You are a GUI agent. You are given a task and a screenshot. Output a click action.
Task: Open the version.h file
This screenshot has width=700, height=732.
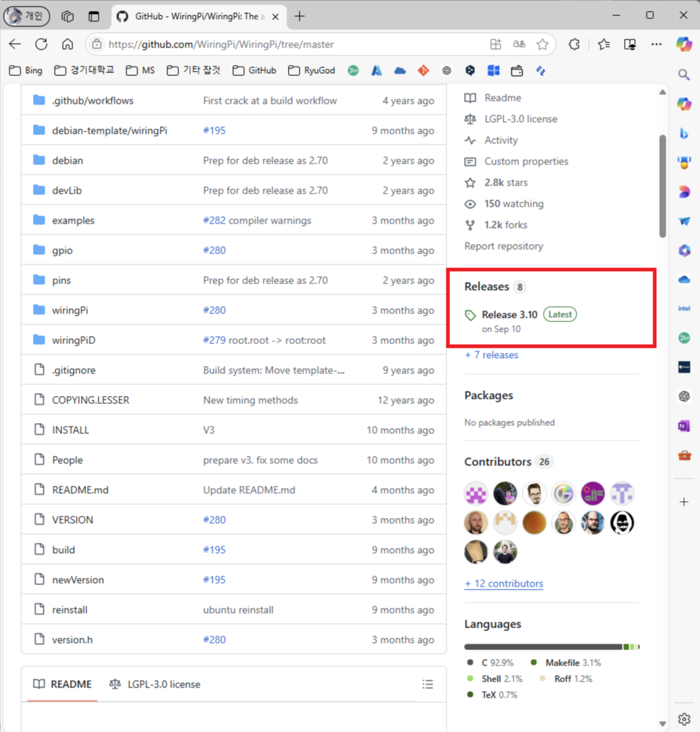(x=72, y=639)
